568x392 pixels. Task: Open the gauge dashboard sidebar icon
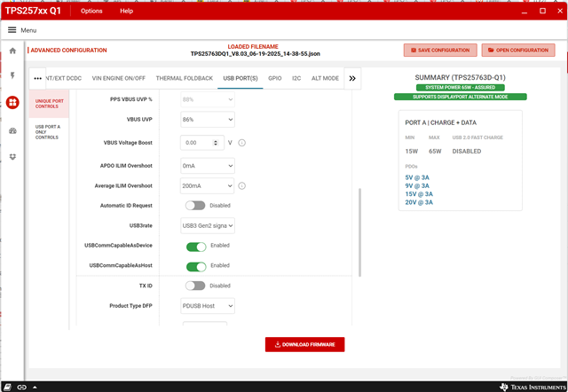coord(12,130)
